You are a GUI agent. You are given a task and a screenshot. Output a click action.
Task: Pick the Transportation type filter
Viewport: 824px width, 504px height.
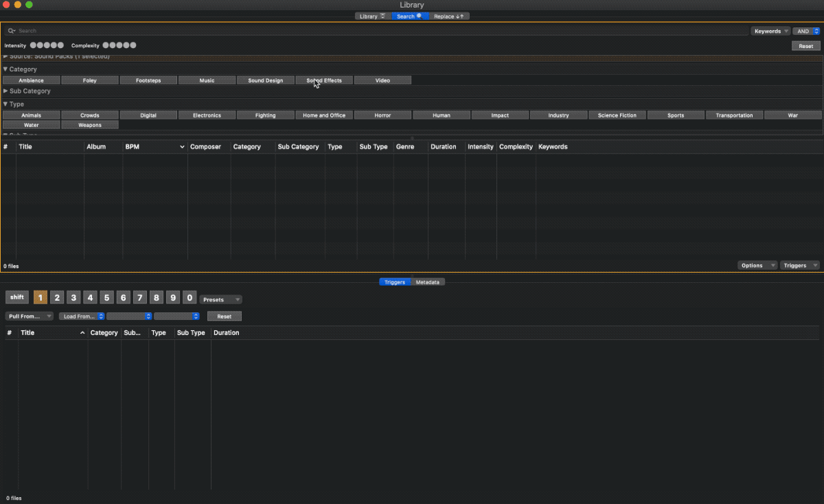coord(734,115)
